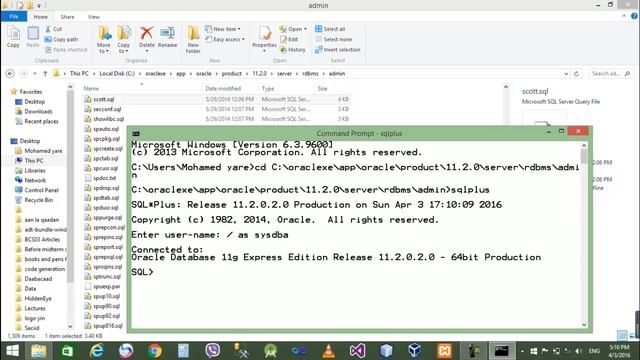Click 'rdbms' in the address breadcrumb
This screenshot has height=360, width=640.
(x=310, y=74)
